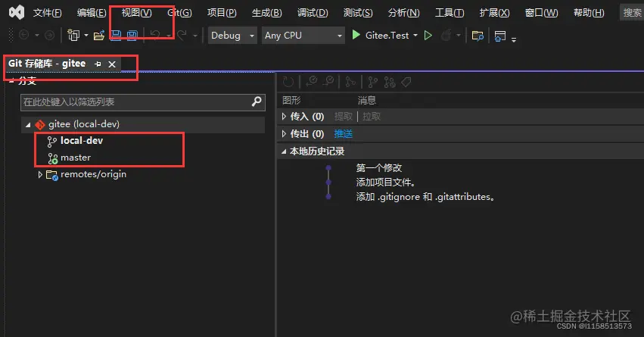Expand the 传出 (0) outgoing section
Screen dimensions: 644x337
tap(284, 133)
